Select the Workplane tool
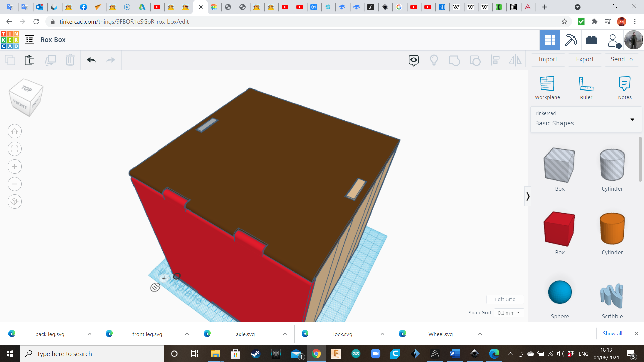Screen dimensions: 644x362 (547, 88)
